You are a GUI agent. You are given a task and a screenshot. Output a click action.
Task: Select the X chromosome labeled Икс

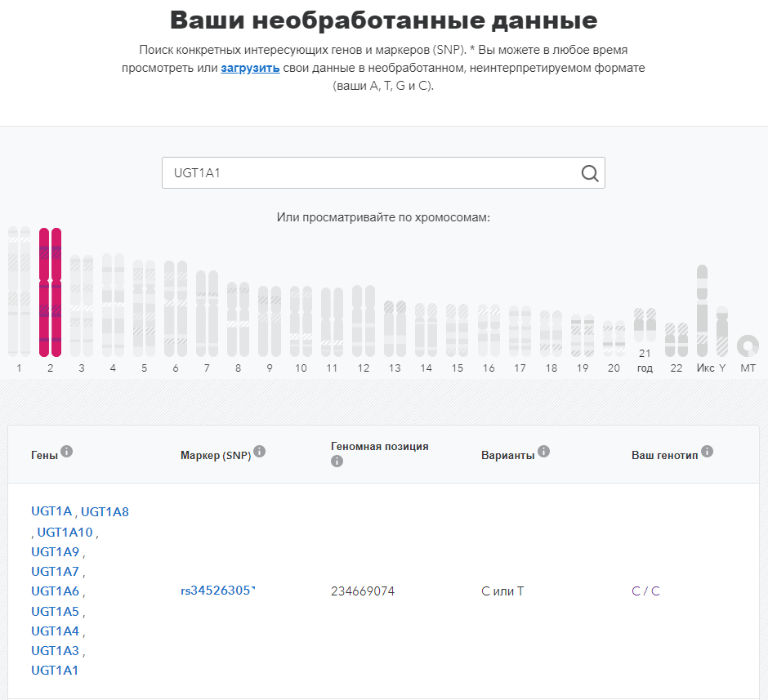tap(703, 311)
